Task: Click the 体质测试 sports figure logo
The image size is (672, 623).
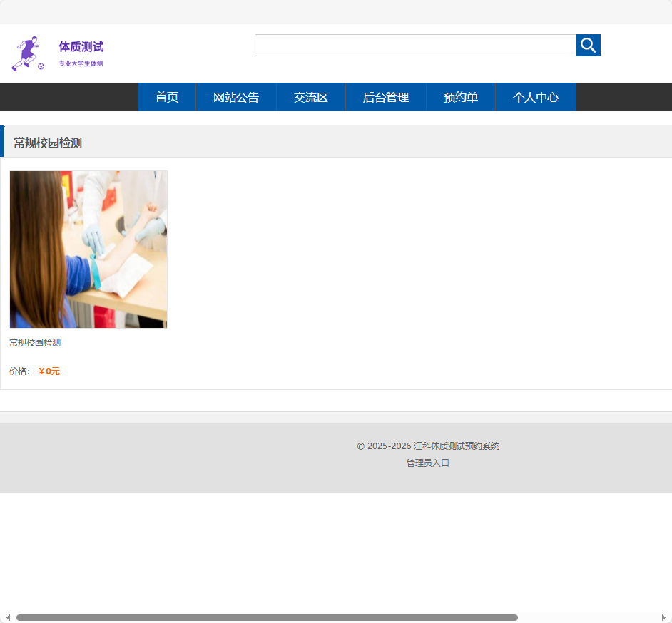Action: (27, 52)
